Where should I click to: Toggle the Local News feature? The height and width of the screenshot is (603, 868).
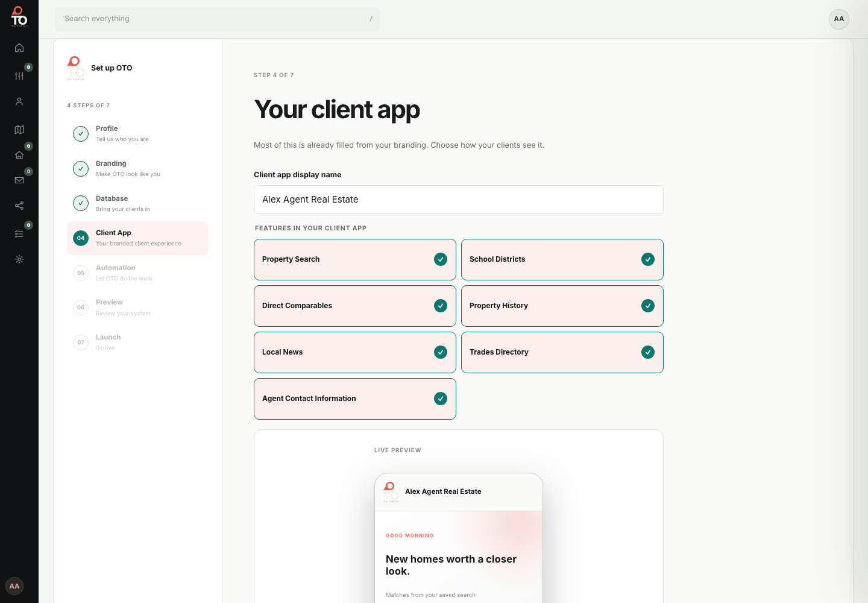(355, 352)
